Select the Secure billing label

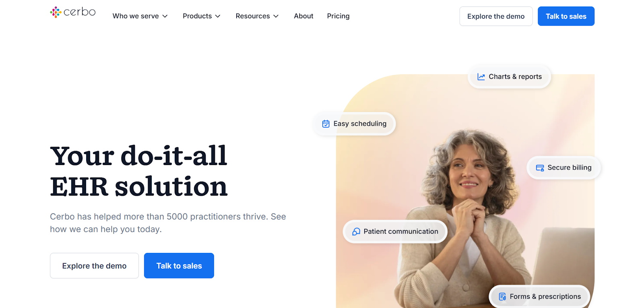[570, 167]
